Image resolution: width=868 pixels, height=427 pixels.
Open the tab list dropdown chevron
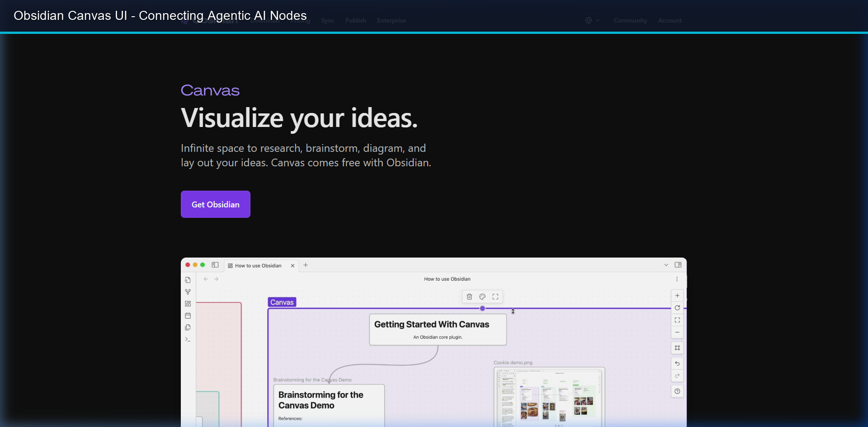click(x=666, y=265)
